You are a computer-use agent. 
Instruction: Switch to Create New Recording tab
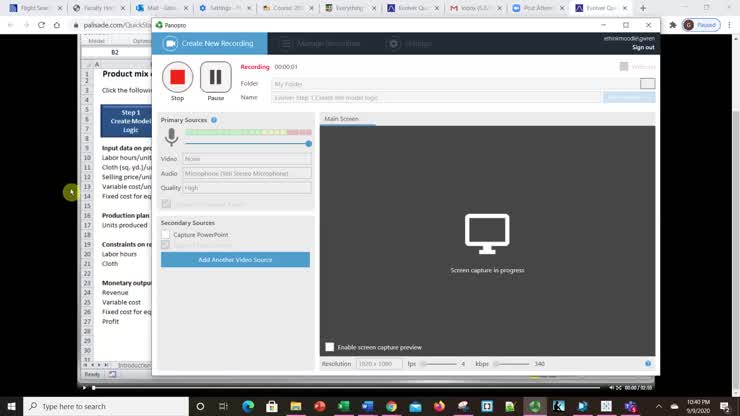[210, 44]
